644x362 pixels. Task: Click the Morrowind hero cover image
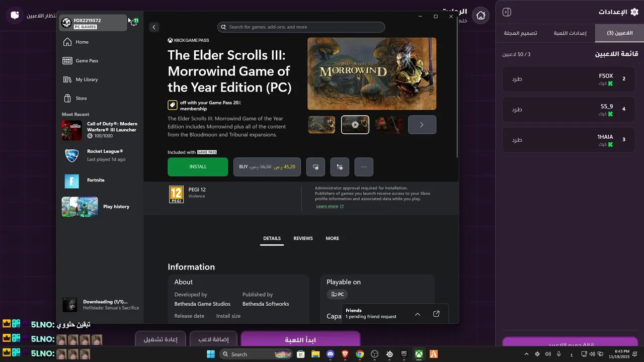tap(372, 73)
